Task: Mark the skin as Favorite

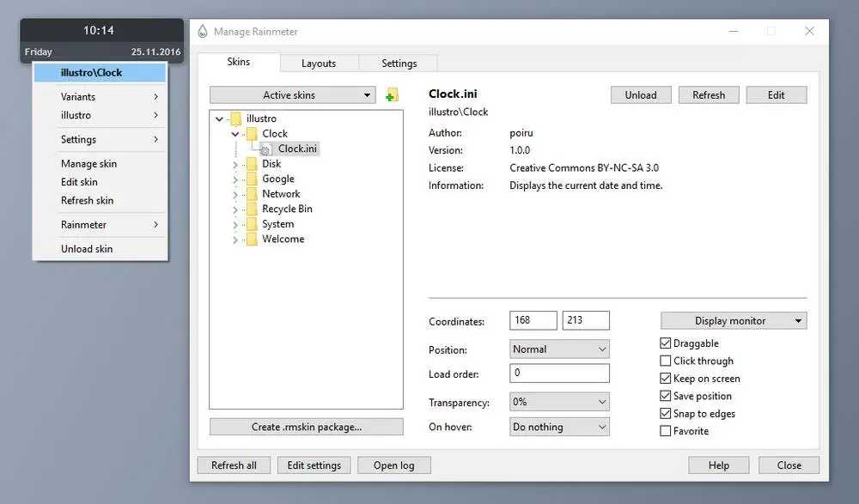Action: [666, 431]
